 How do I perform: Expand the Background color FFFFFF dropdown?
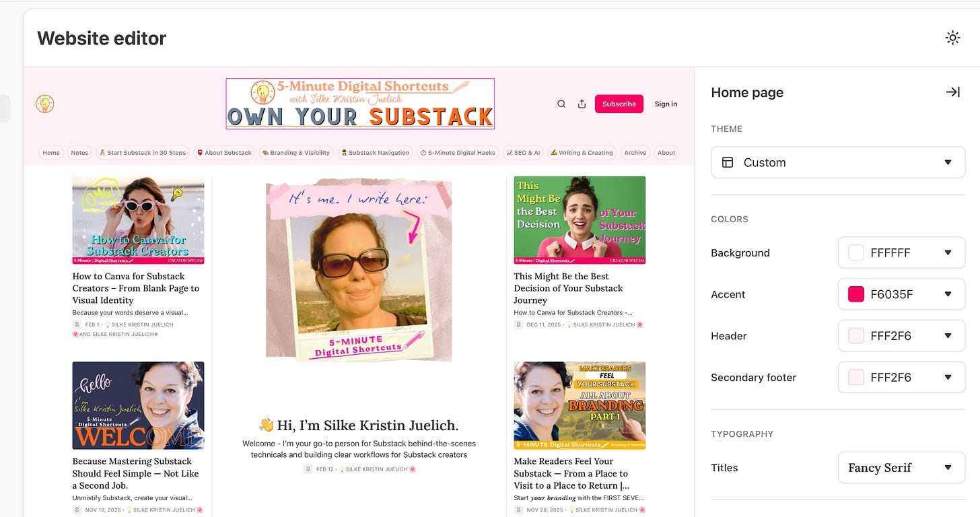coord(901,252)
